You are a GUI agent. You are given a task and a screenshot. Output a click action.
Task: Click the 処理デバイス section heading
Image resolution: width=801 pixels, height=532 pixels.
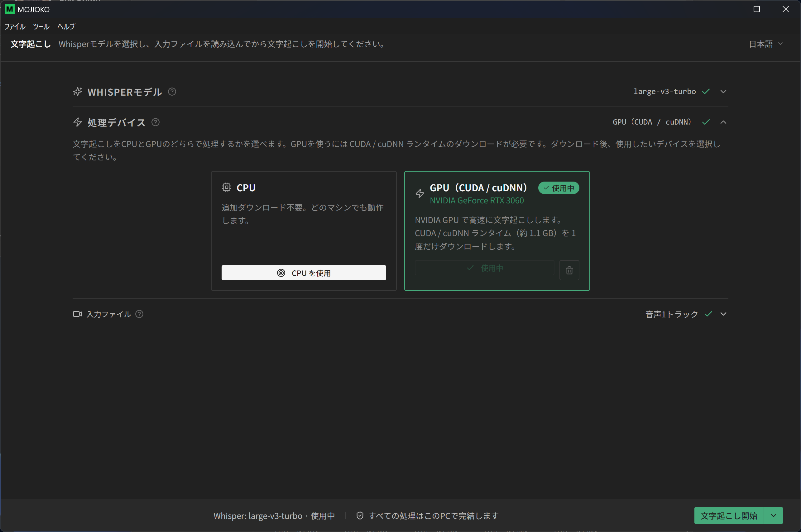117,122
